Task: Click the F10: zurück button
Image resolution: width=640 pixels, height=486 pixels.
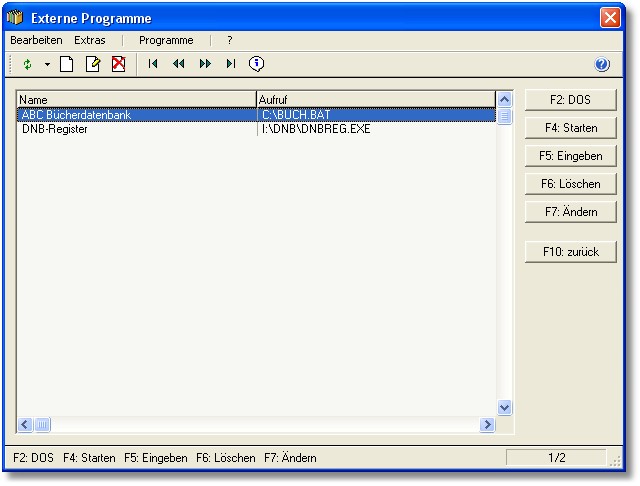Action: 571,252
